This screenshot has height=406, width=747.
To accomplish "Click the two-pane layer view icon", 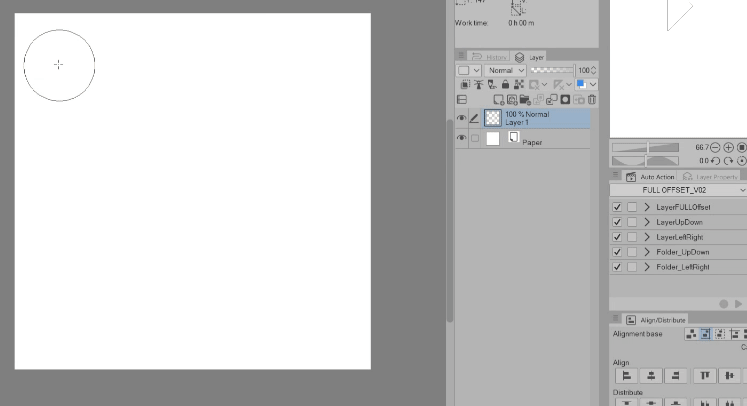I will (462, 100).
